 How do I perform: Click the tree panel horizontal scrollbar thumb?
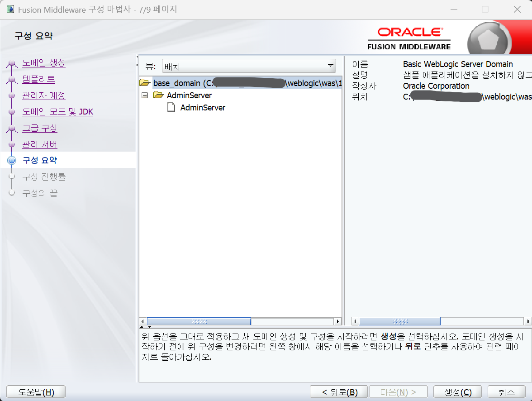tap(199, 321)
